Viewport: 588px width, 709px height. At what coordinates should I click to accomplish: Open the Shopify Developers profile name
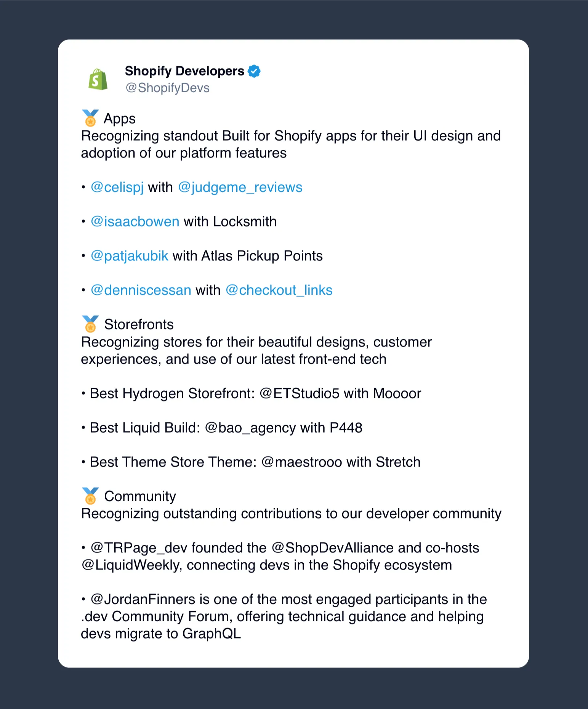click(x=184, y=71)
